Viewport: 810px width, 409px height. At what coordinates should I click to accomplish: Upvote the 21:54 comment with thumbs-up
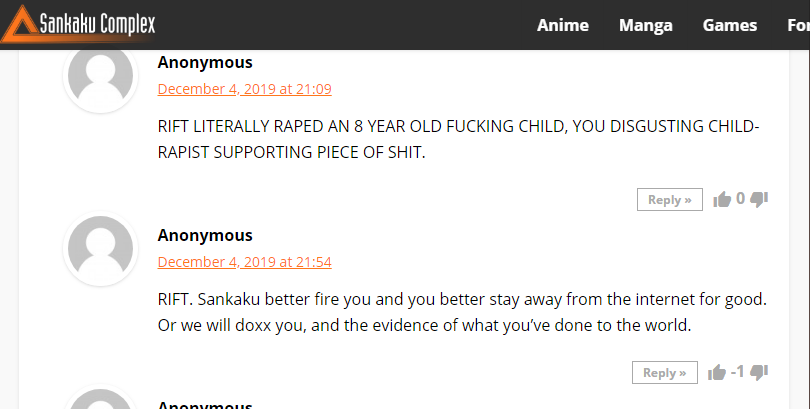click(x=717, y=372)
